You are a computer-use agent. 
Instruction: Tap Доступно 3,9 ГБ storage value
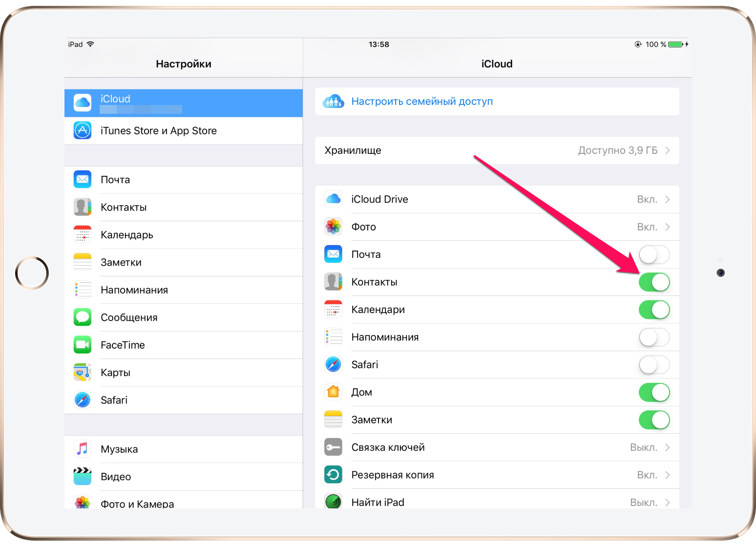coord(618,150)
